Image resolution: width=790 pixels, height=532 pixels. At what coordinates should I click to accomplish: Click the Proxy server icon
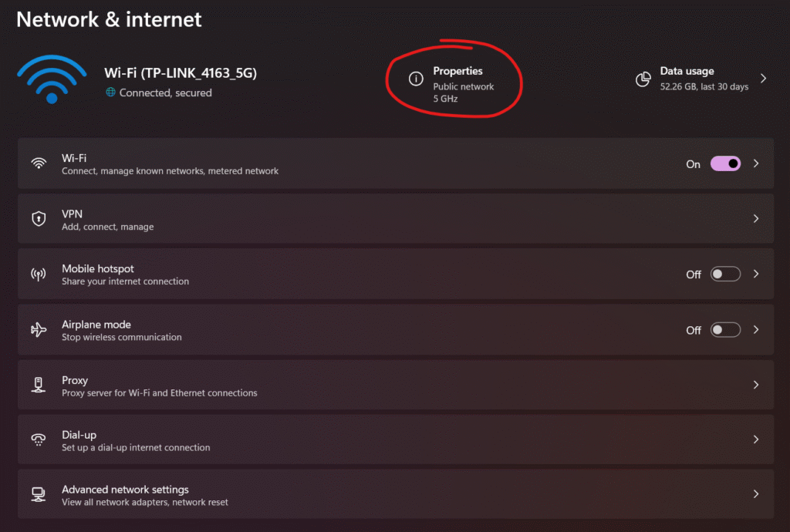coord(39,386)
